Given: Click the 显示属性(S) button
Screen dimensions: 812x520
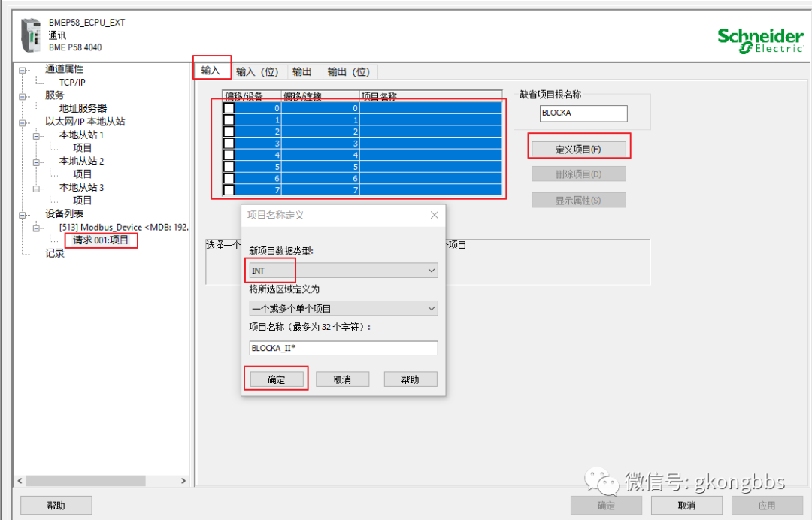Looking at the screenshot, I should pos(578,200).
